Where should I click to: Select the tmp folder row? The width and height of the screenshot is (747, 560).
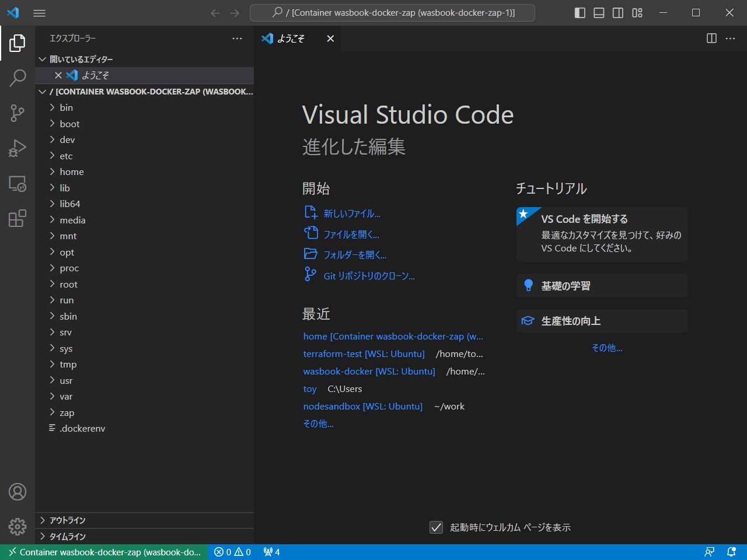pos(145,365)
